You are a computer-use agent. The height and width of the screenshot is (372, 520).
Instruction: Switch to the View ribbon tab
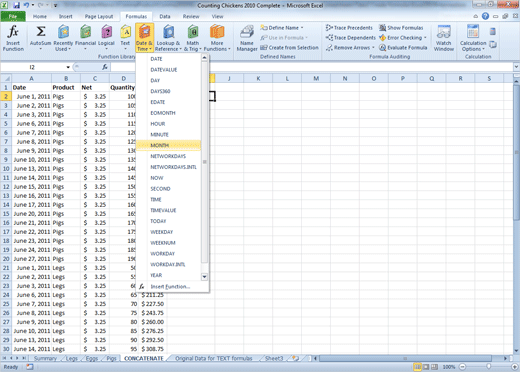pyautogui.click(x=217, y=16)
